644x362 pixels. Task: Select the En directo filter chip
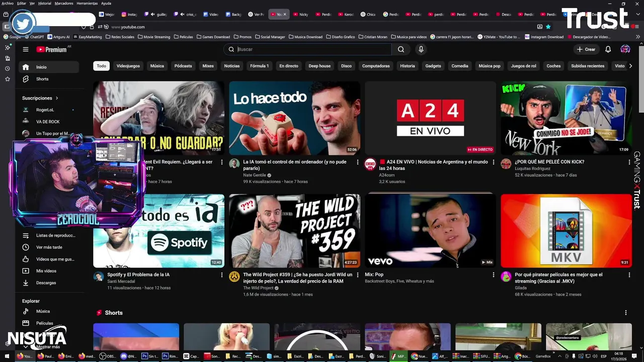click(289, 66)
